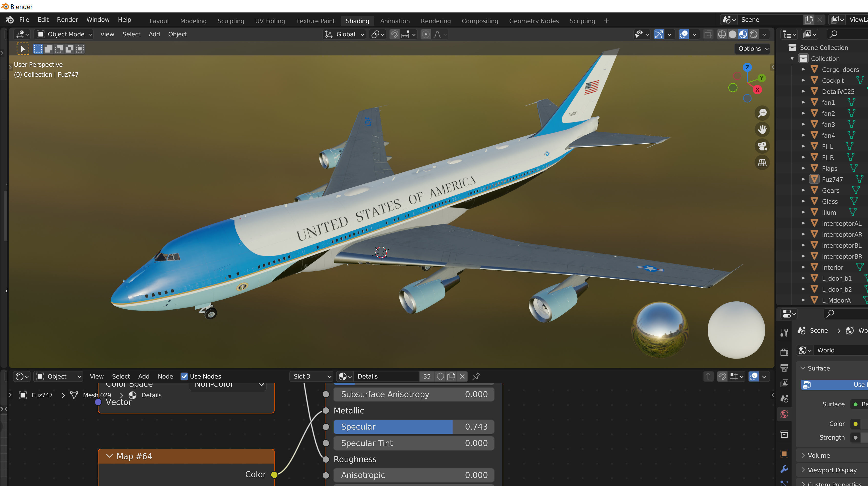
Task: Toggle X-ray mode in viewport header
Action: (x=708, y=34)
